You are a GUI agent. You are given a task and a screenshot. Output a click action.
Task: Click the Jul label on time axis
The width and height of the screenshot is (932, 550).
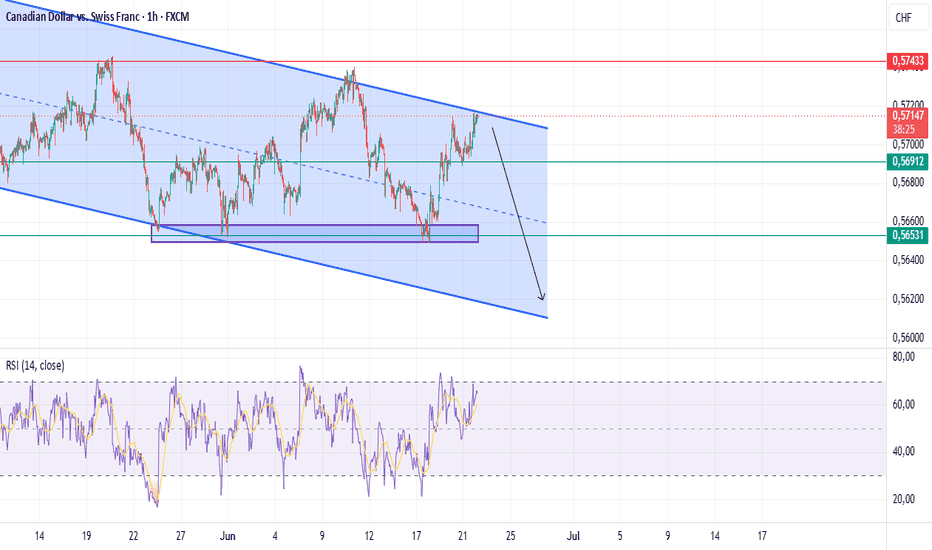573,536
